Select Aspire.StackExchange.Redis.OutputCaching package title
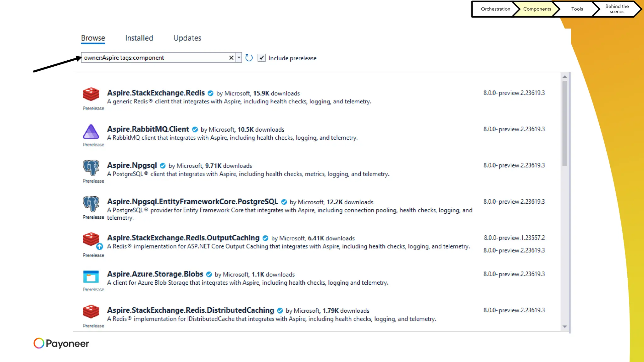644x362 pixels. click(183, 238)
